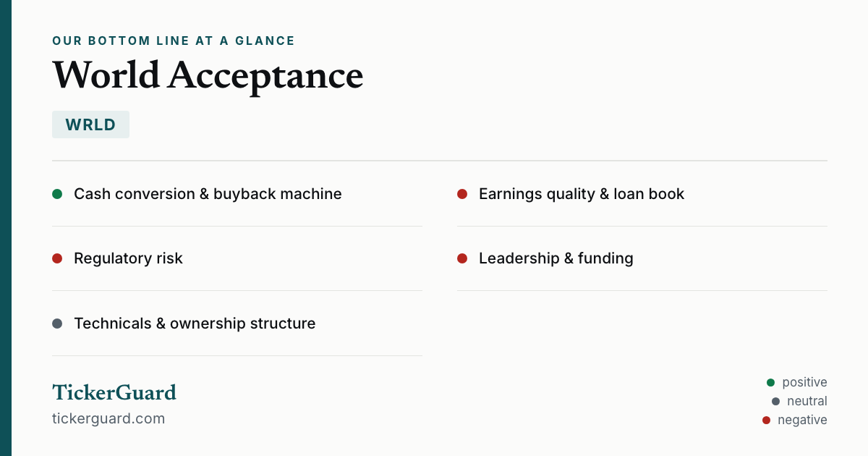Select Cash conversion & buyback machine item
This screenshot has width=868, height=456.
pyautogui.click(x=237, y=194)
